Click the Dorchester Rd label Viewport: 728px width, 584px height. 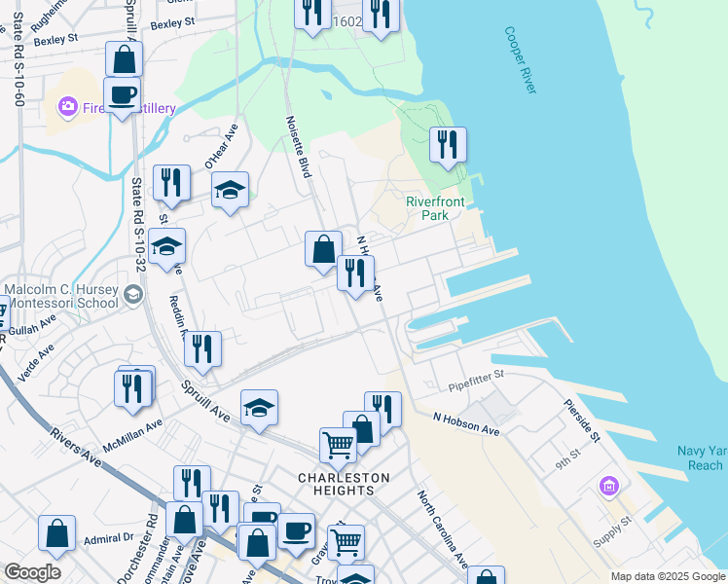pos(137,549)
